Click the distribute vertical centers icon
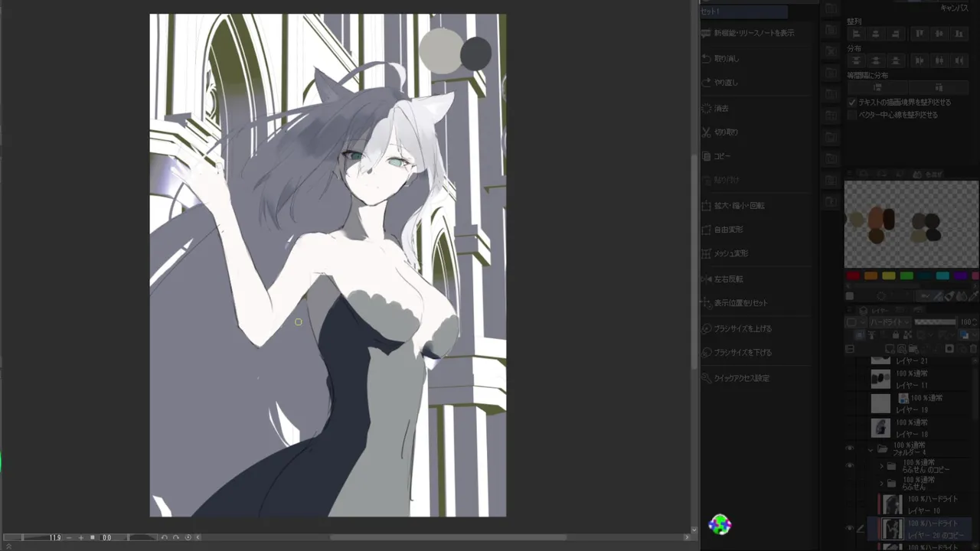 pyautogui.click(x=875, y=60)
